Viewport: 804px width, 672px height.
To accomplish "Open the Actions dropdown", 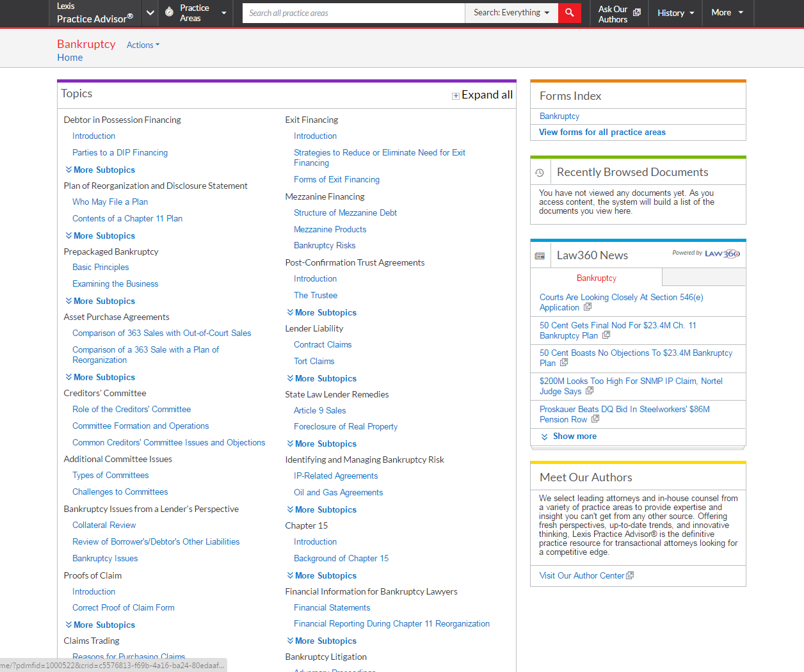I will click(143, 45).
